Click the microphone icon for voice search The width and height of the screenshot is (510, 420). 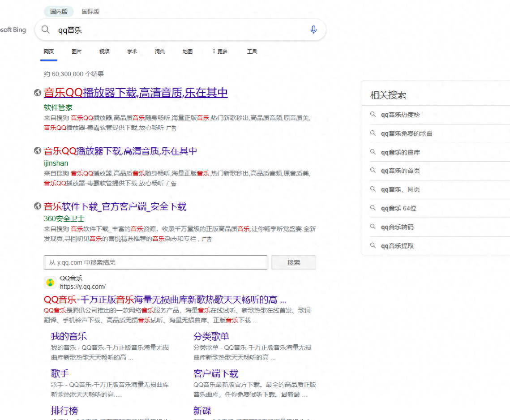pos(313,30)
